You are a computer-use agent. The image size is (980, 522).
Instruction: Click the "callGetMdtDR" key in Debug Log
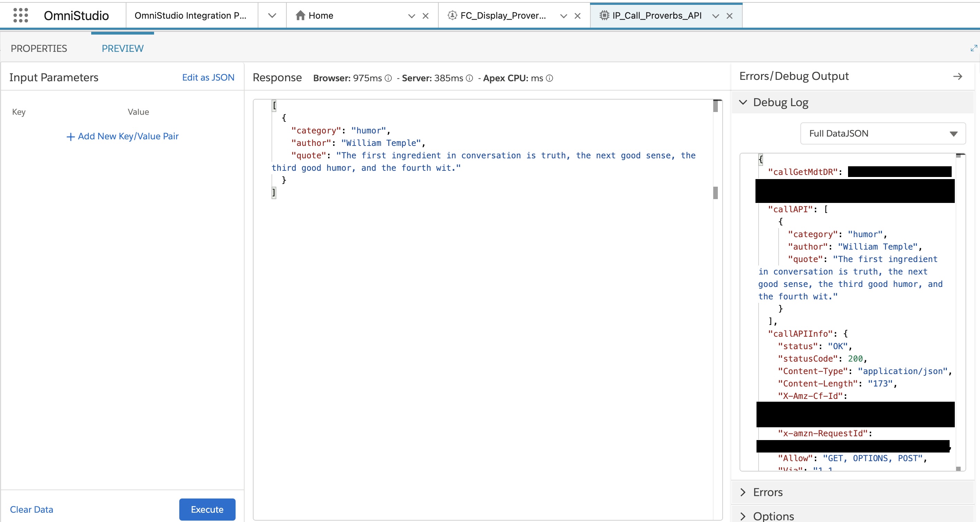pos(803,172)
